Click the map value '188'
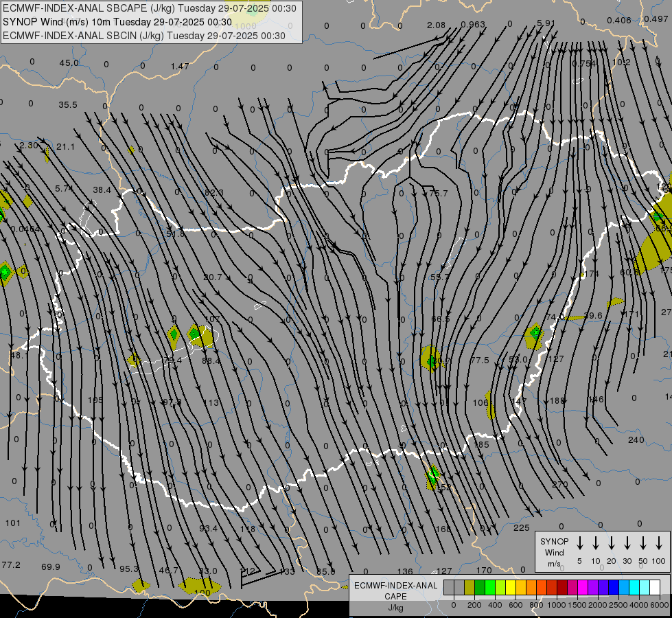672x618 pixels. tap(557, 400)
